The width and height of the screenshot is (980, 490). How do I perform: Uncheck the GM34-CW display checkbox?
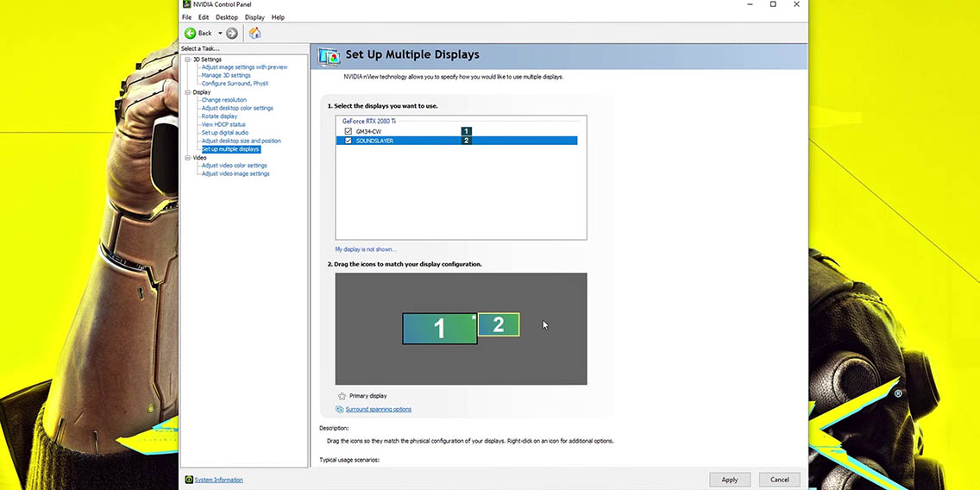pos(349,131)
